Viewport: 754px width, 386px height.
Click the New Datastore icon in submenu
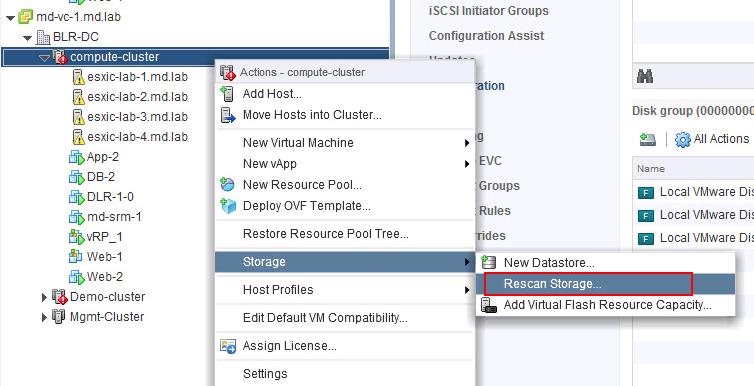pyautogui.click(x=489, y=262)
